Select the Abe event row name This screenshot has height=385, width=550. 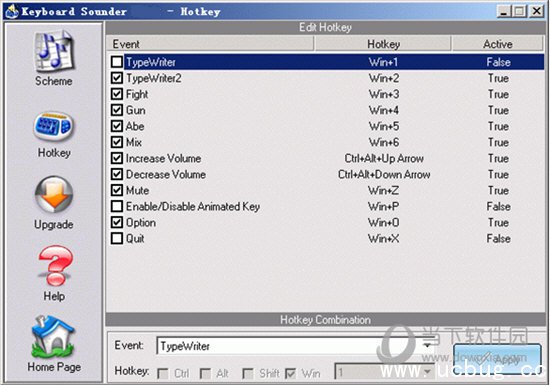click(x=135, y=126)
